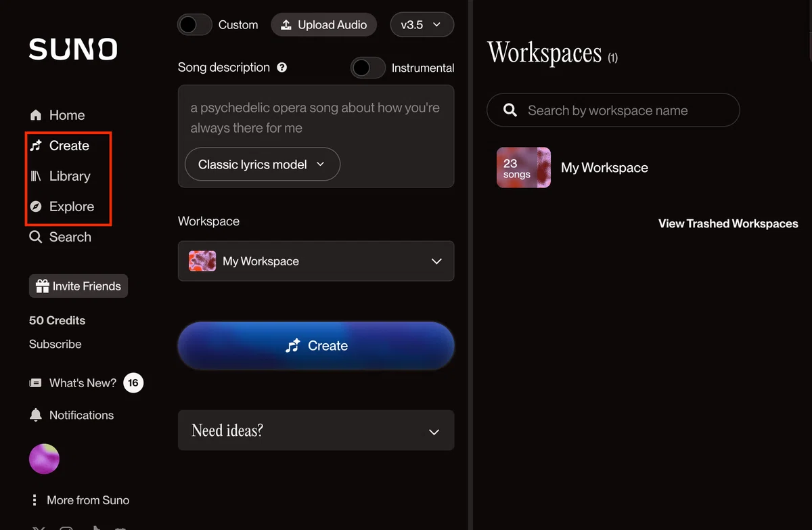This screenshot has width=812, height=530.
Task: Click the Invite Friends button
Action: tap(78, 286)
